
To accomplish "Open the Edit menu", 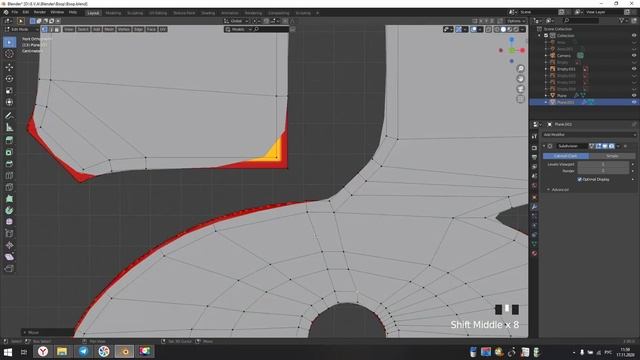I will [x=26, y=12].
